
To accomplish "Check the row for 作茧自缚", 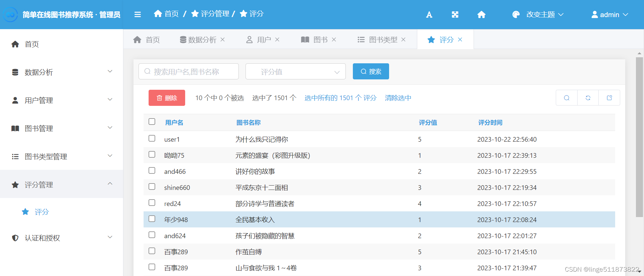I will pyautogui.click(x=152, y=251).
